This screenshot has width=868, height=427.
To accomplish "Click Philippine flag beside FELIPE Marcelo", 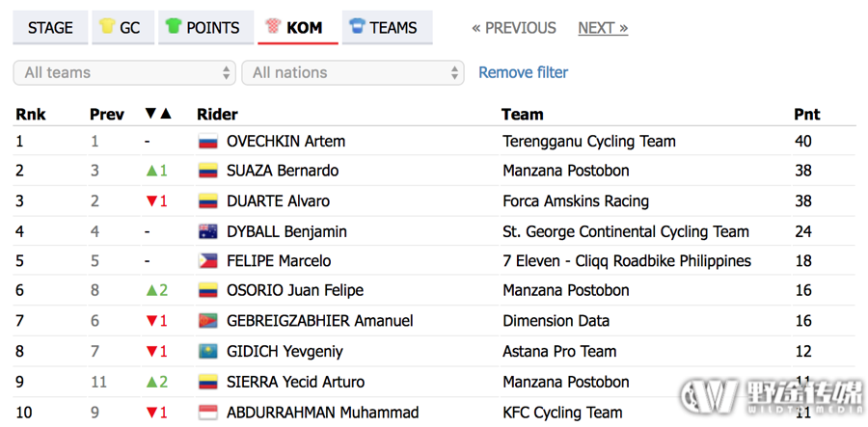I will click(x=208, y=261).
